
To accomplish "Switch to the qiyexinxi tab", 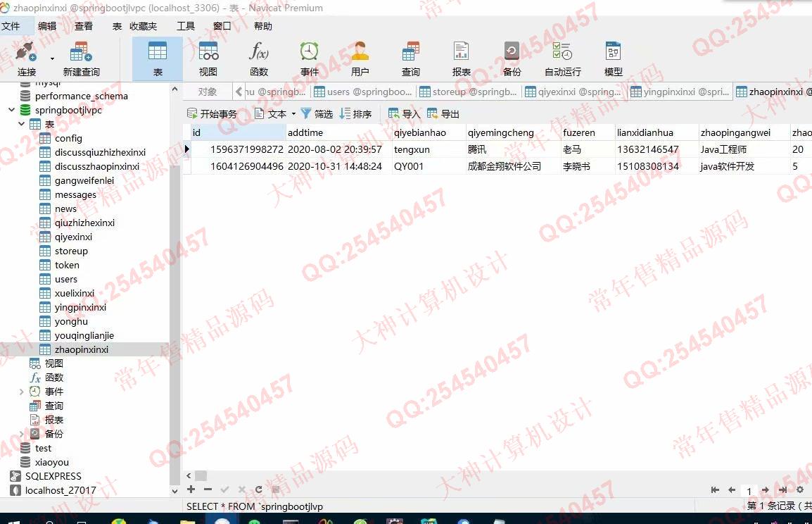I will click(573, 92).
